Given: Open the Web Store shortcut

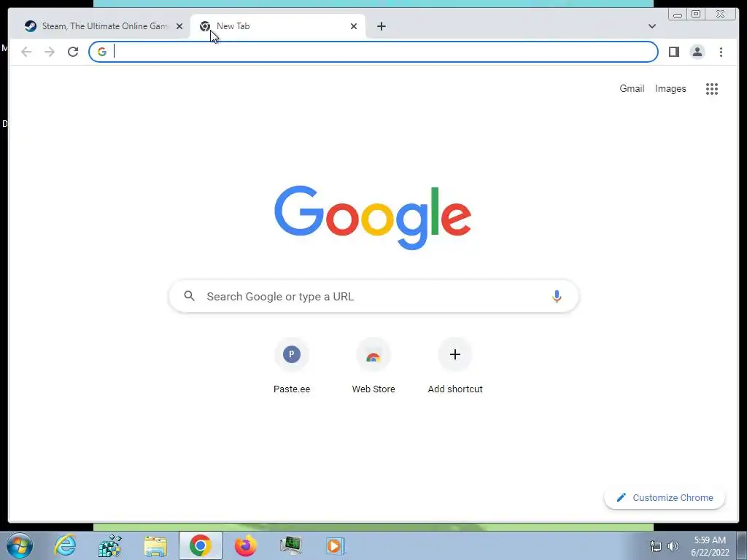Looking at the screenshot, I should click(373, 367).
